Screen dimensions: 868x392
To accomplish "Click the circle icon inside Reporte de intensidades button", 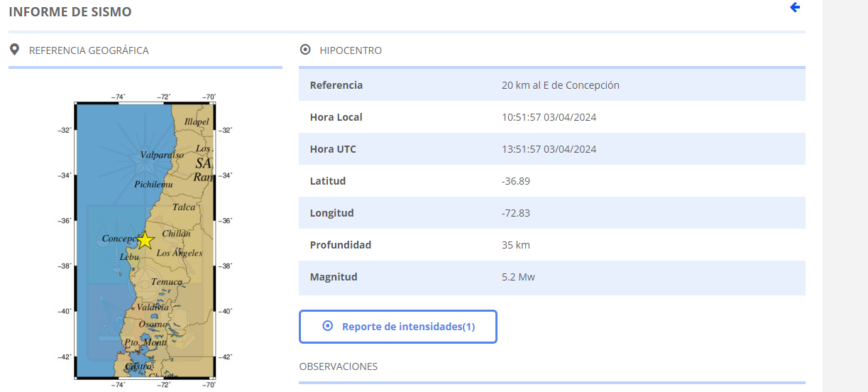I will click(327, 326).
